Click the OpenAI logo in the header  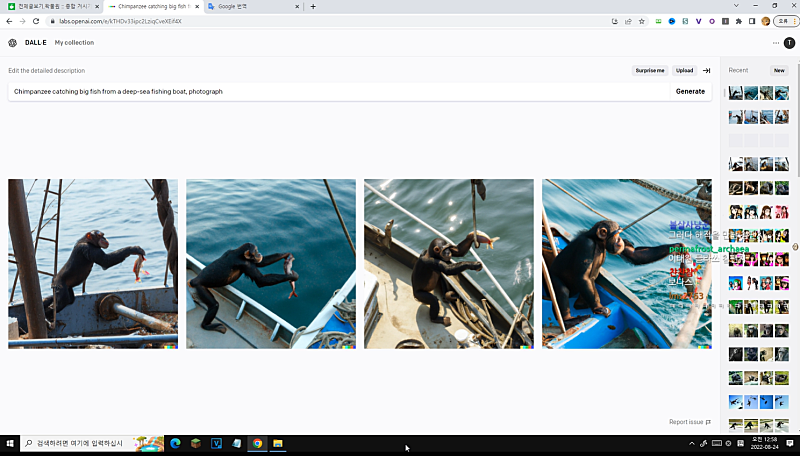point(13,43)
